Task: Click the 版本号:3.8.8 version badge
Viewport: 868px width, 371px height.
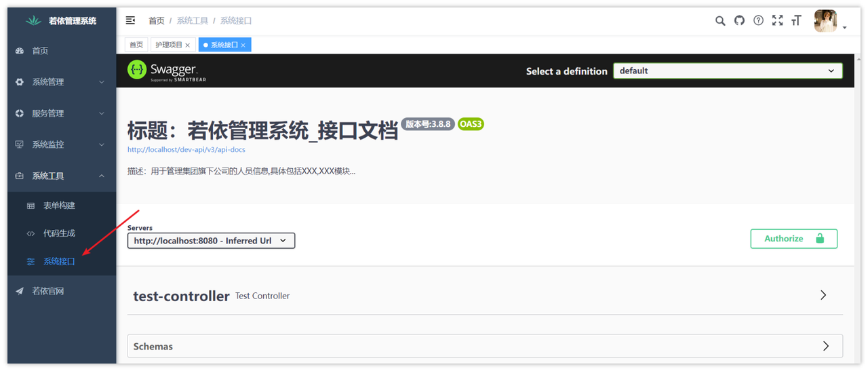Action: click(428, 124)
